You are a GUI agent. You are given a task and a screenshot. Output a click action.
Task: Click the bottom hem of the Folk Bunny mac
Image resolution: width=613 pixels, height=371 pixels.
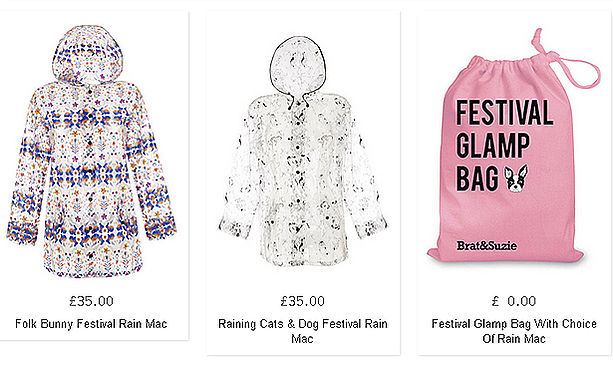[93, 270]
